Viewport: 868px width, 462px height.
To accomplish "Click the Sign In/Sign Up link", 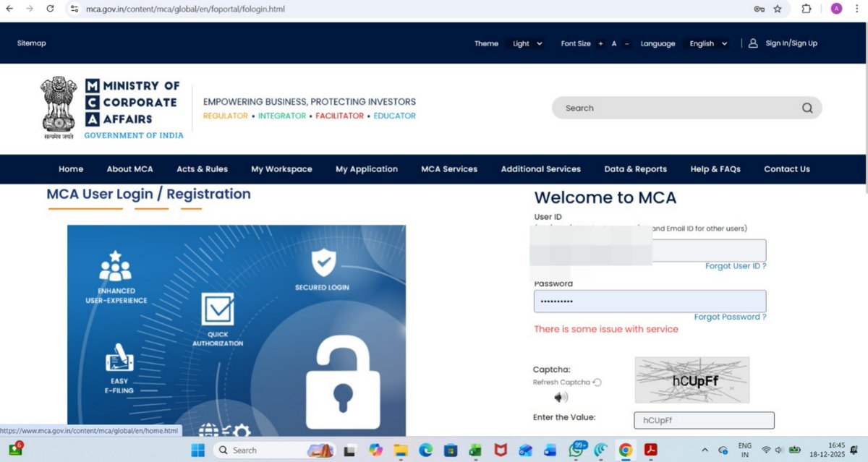I will coord(791,43).
